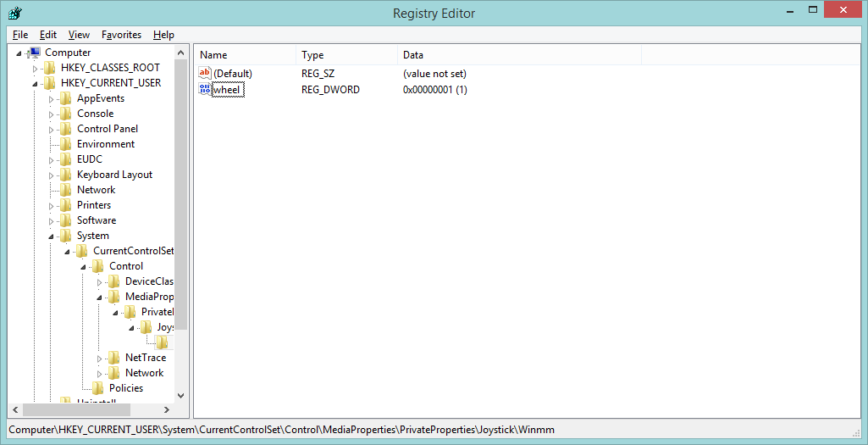Select the Policies key label

pyautogui.click(x=126, y=388)
